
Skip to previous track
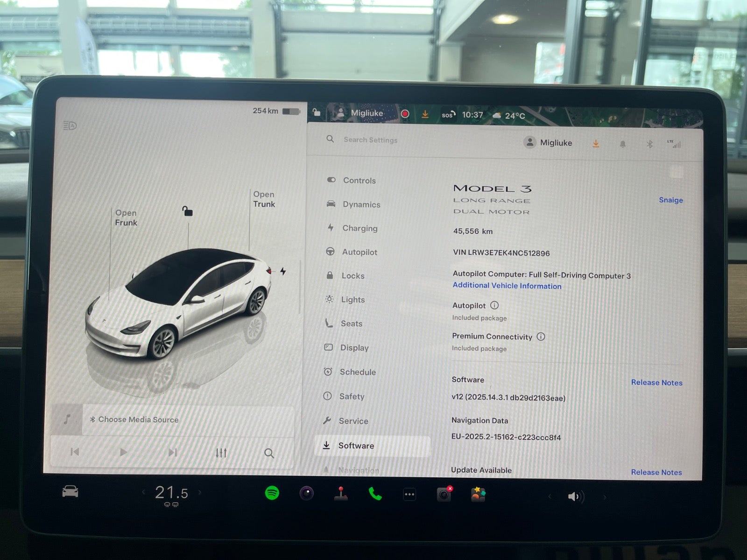point(75,452)
